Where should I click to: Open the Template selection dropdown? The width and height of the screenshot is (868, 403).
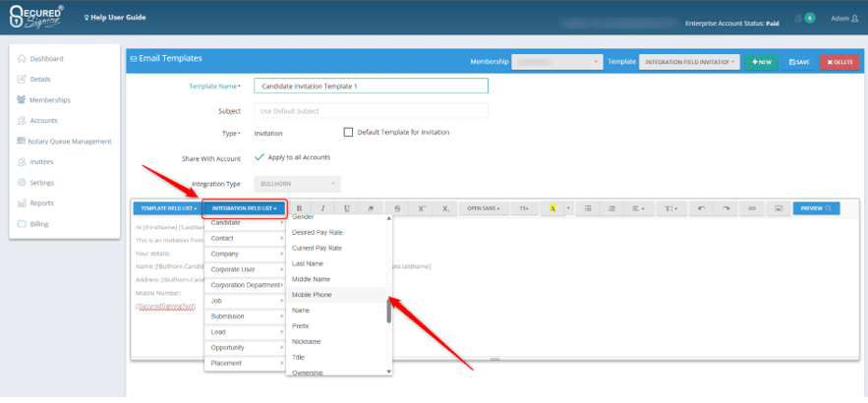point(689,62)
